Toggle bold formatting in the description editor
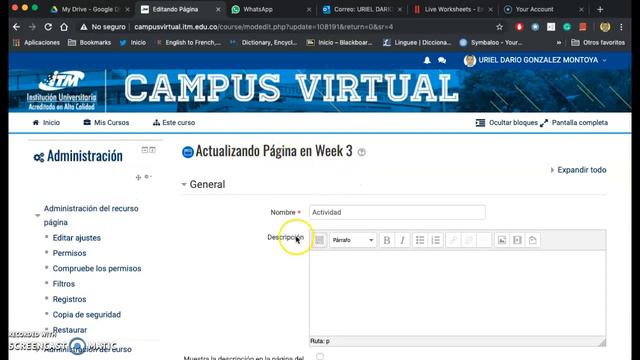This screenshot has height=360, width=640. click(x=387, y=240)
